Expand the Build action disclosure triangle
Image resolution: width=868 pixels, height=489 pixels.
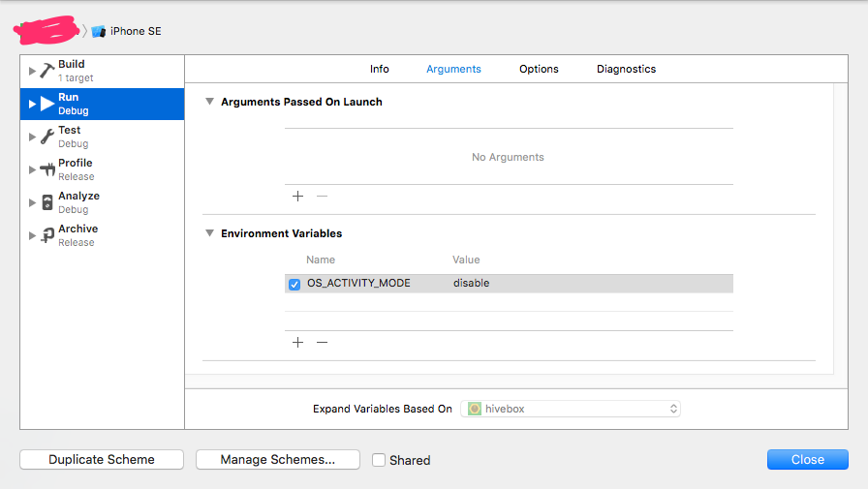[32, 71]
